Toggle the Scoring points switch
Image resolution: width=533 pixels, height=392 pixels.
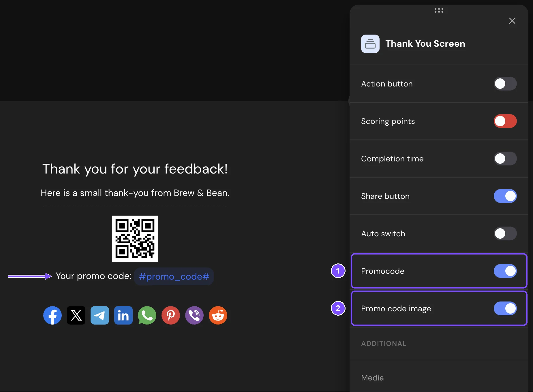point(505,121)
